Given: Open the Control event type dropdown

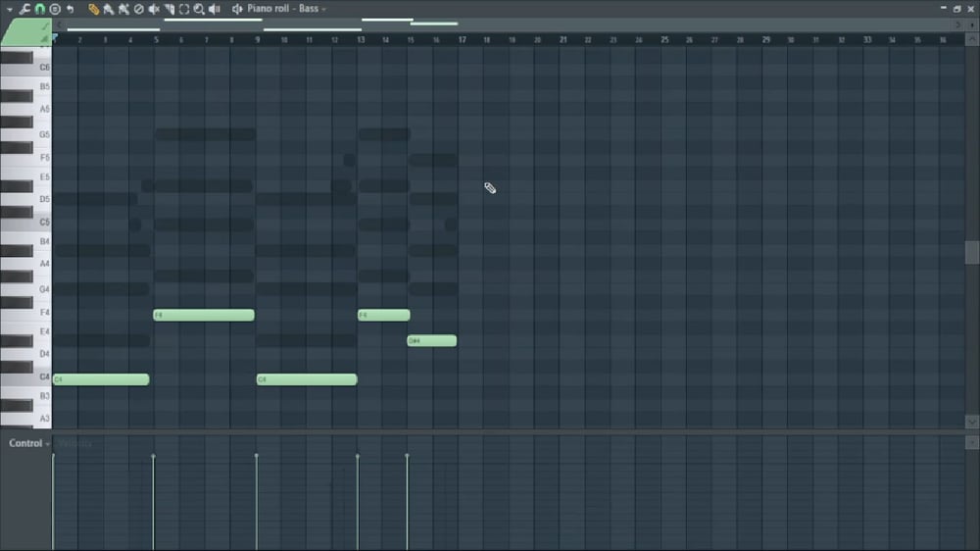Looking at the screenshot, I should point(28,443).
